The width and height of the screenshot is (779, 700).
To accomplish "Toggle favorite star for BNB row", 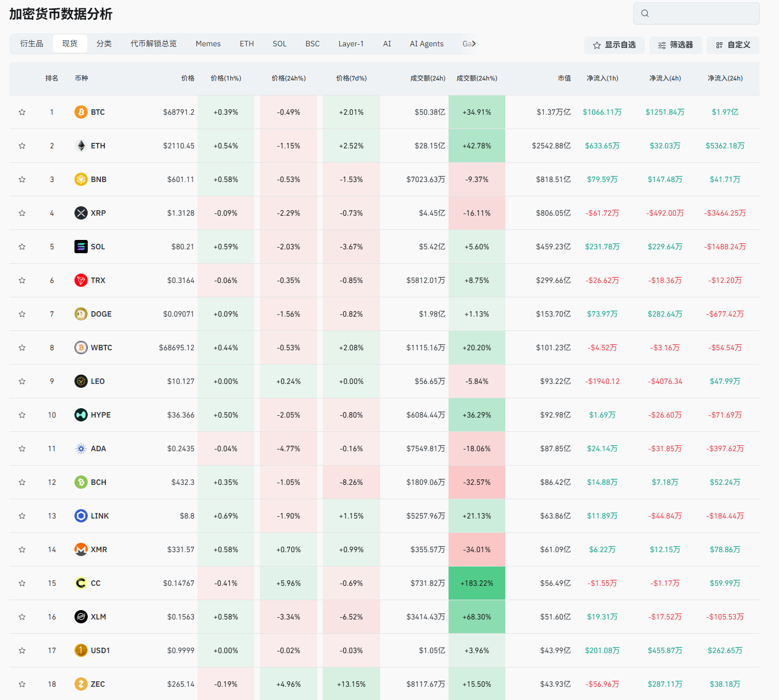I will pos(22,179).
